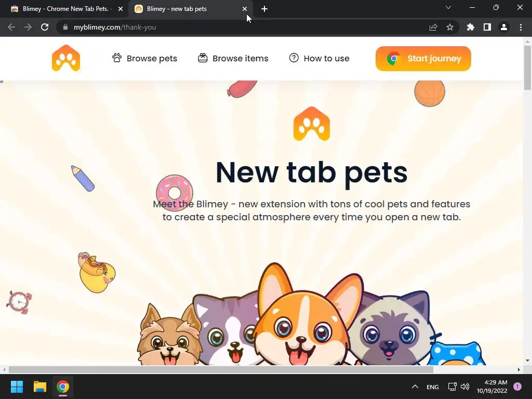
Task: Click the horizontal page scrollbar
Action: pyautogui.click(x=220, y=369)
